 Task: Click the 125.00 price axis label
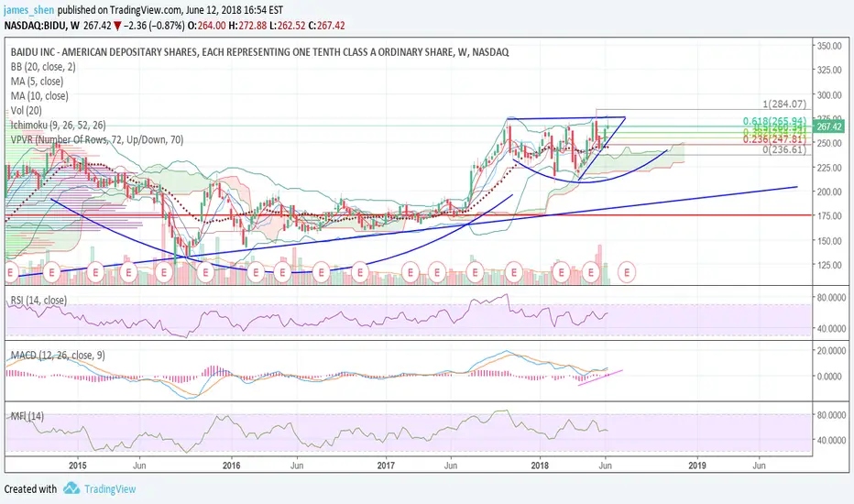[829, 266]
